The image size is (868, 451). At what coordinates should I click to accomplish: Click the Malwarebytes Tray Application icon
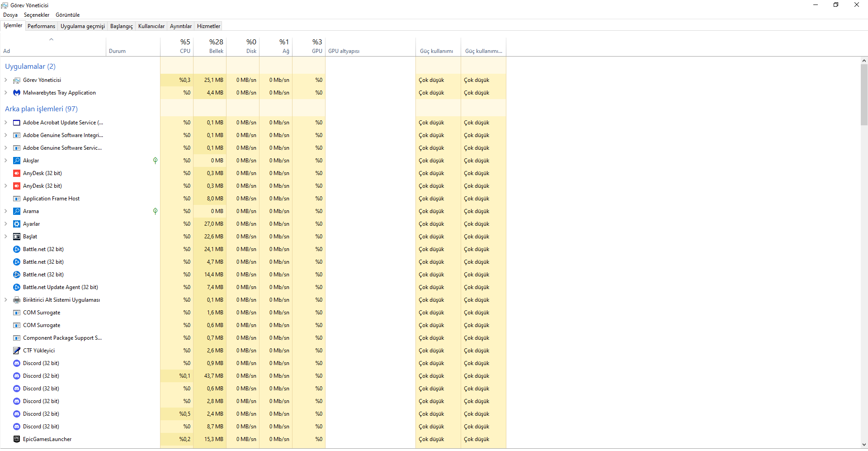(x=17, y=93)
